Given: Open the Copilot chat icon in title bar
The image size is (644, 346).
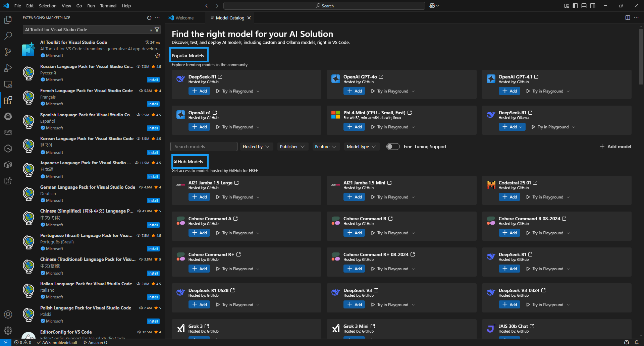Looking at the screenshot, I should [x=432, y=6].
